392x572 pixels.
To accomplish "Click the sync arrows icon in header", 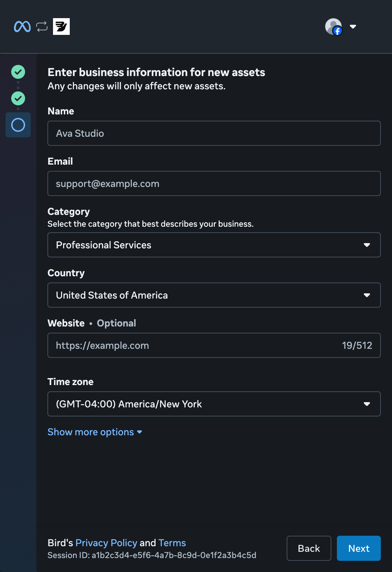I will pyautogui.click(x=42, y=27).
